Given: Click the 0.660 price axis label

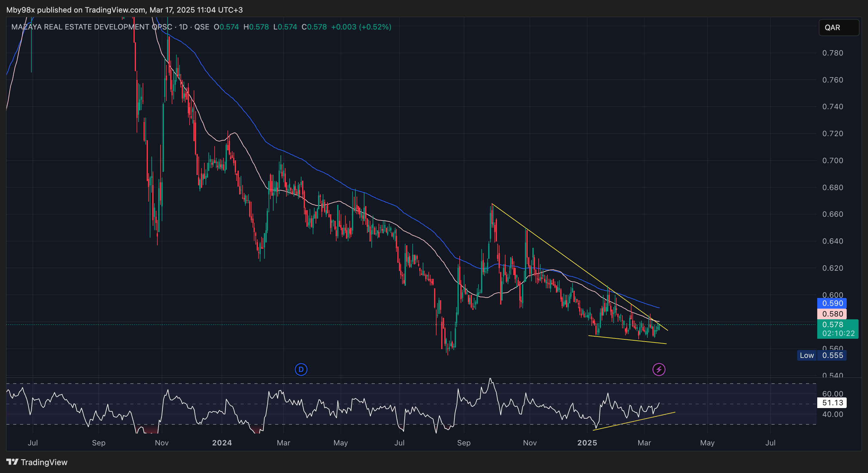Looking at the screenshot, I should [833, 214].
